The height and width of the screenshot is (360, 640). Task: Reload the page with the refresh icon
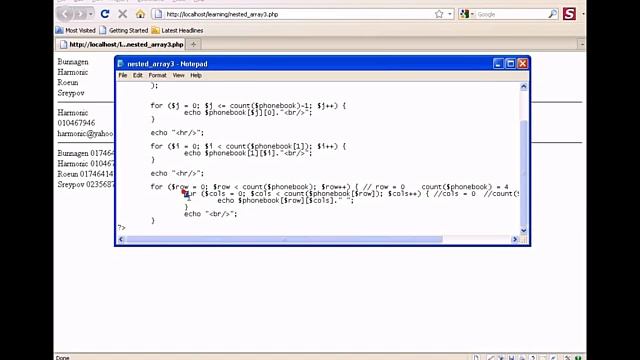click(x=105, y=14)
